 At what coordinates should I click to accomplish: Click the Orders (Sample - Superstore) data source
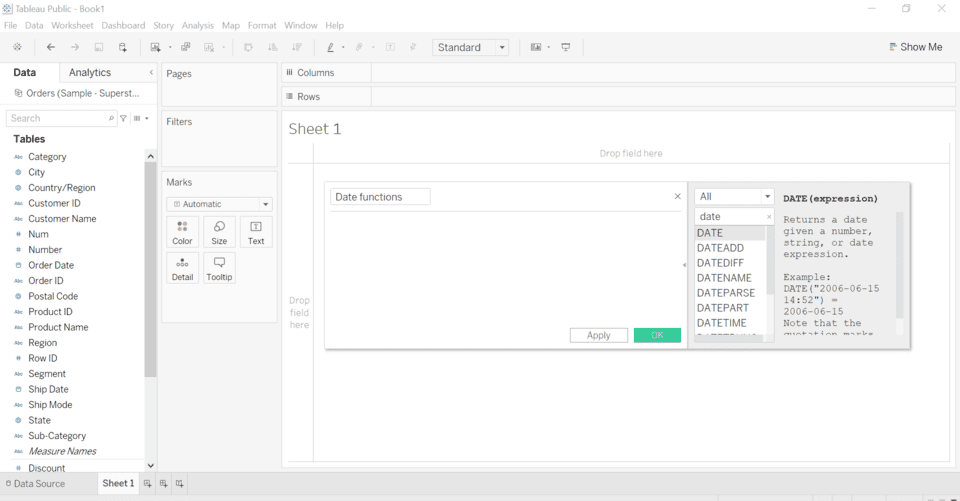coord(77,93)
